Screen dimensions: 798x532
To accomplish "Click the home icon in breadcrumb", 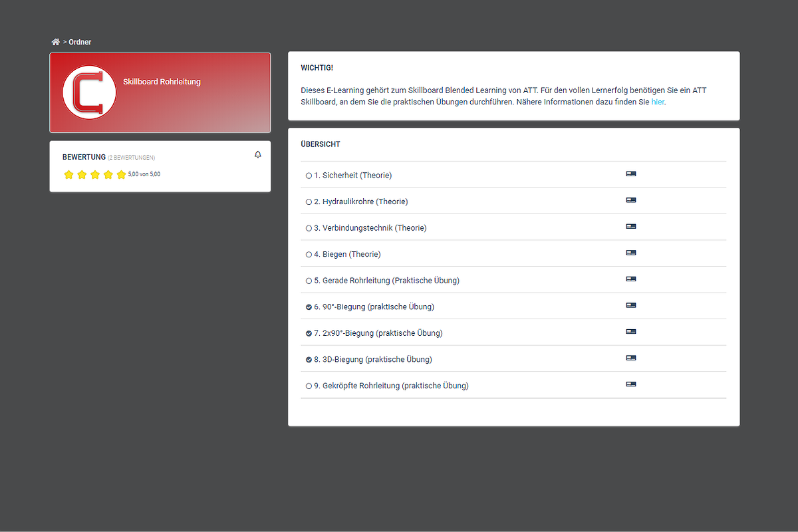I will click(56, 42).
